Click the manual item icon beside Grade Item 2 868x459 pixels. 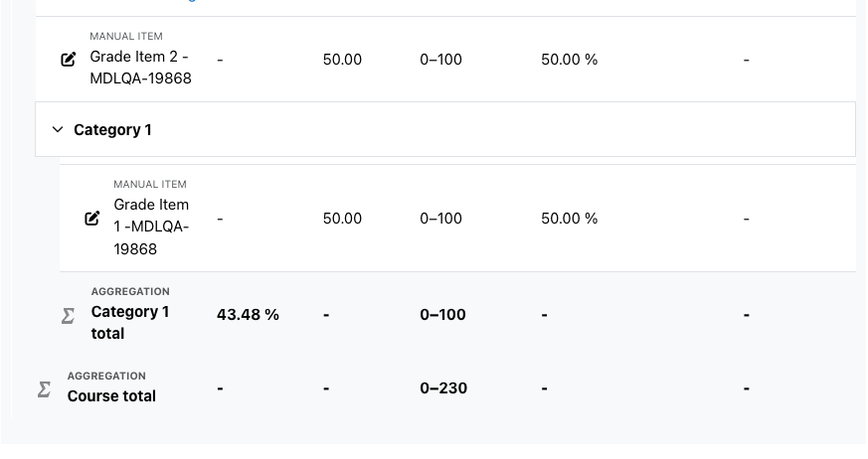point(68,60)
